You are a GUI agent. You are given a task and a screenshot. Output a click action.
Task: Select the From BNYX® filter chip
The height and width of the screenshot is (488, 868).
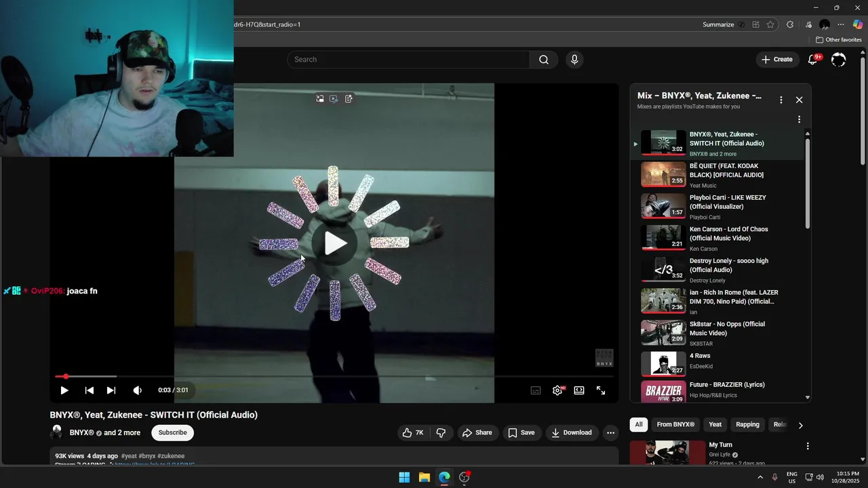pos(675,424)
